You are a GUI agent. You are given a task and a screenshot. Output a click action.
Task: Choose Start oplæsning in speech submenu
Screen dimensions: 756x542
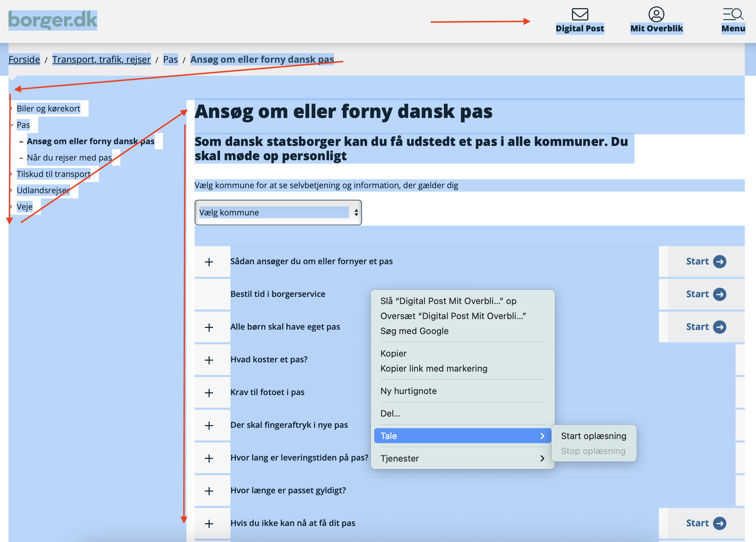click(x=593, y=436)
